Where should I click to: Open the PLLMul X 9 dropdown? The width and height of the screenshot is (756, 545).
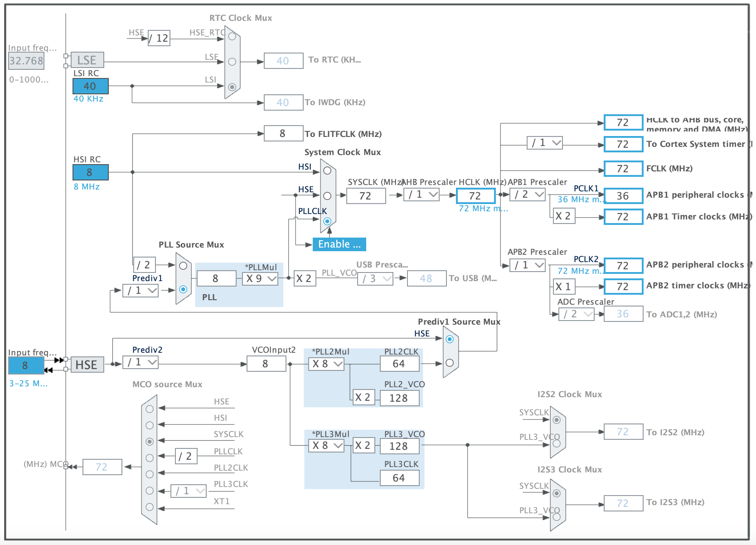tap(260, 279)
